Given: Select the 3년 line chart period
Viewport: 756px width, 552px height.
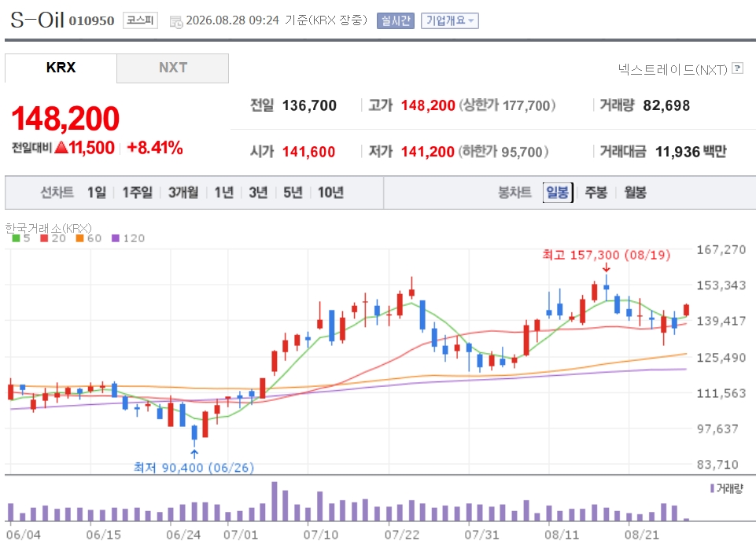Looking at the screenshot, I should [x=258, y=193].
